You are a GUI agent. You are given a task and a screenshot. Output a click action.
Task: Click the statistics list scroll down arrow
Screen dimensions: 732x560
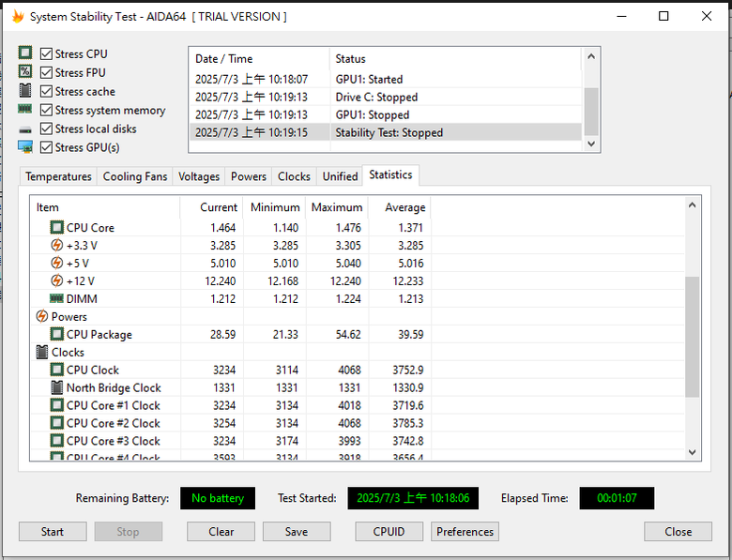point(693,452)
